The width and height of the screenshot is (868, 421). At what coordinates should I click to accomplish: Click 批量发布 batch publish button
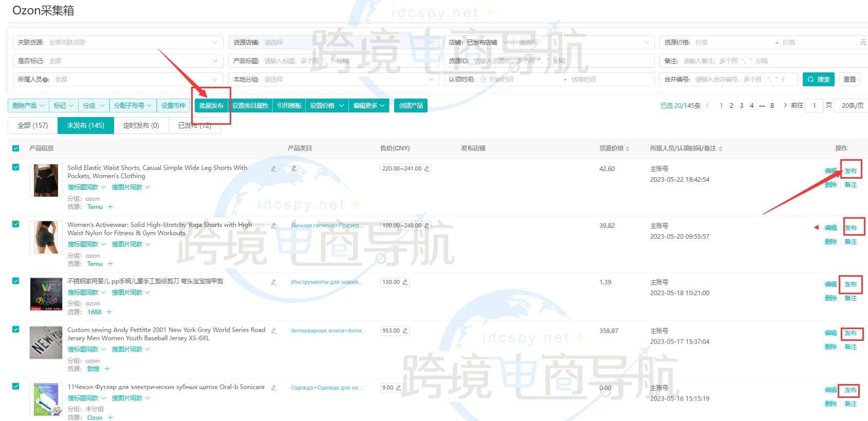211,106
